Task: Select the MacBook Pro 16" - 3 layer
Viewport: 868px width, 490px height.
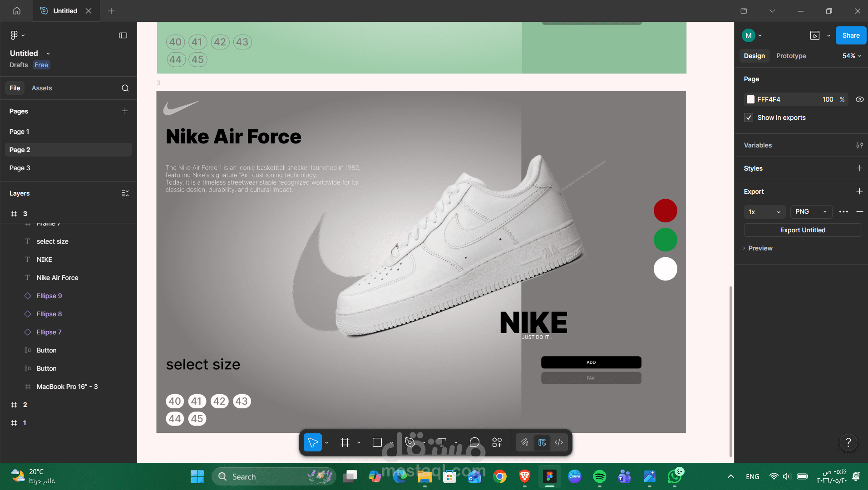Action: (x=68, y=387)
